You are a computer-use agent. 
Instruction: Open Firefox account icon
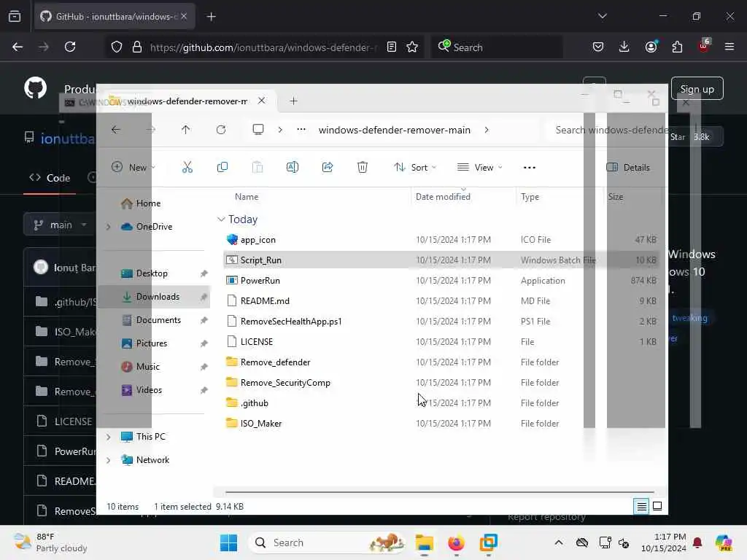click(x=651, y=47)
